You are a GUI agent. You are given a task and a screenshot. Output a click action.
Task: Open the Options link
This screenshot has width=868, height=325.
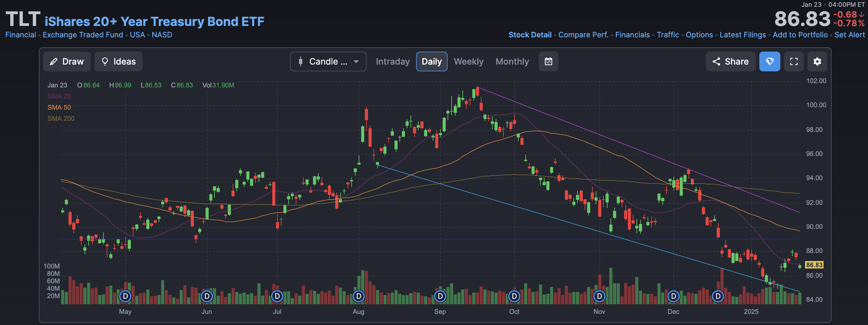[x=699, y=35]
